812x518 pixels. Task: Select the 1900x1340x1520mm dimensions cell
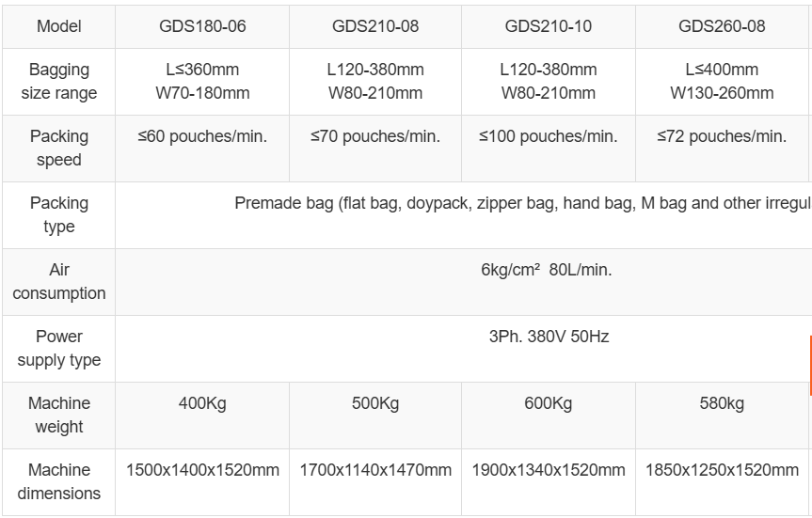[549, 470]
